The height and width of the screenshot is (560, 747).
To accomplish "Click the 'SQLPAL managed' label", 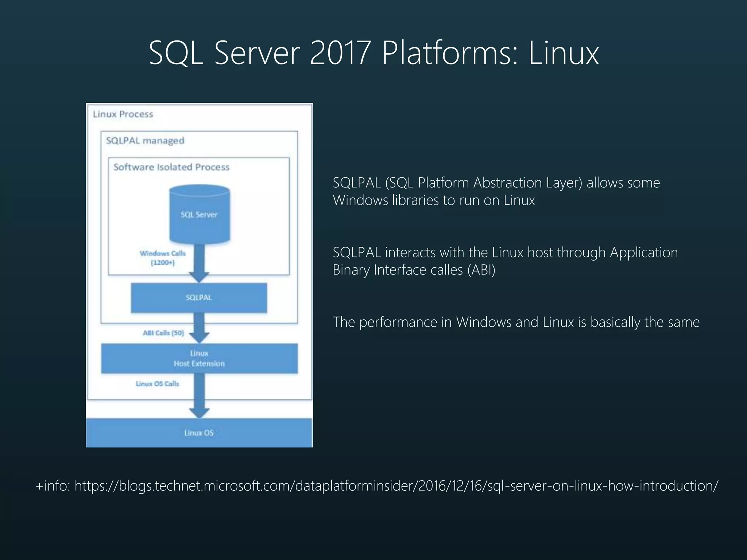I will (145, 141).
